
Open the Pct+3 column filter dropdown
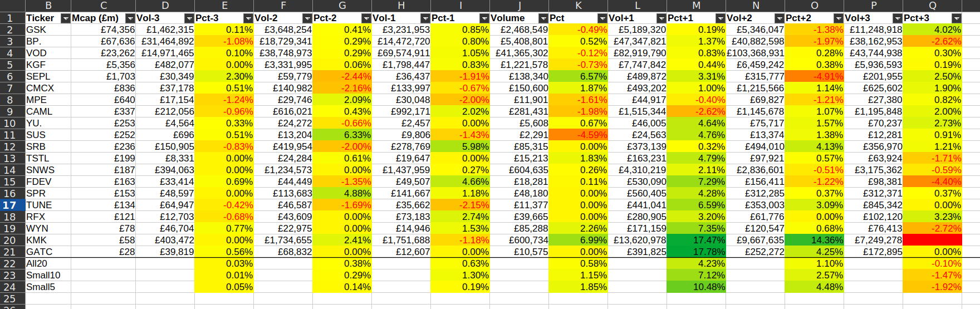pos(956,18)
